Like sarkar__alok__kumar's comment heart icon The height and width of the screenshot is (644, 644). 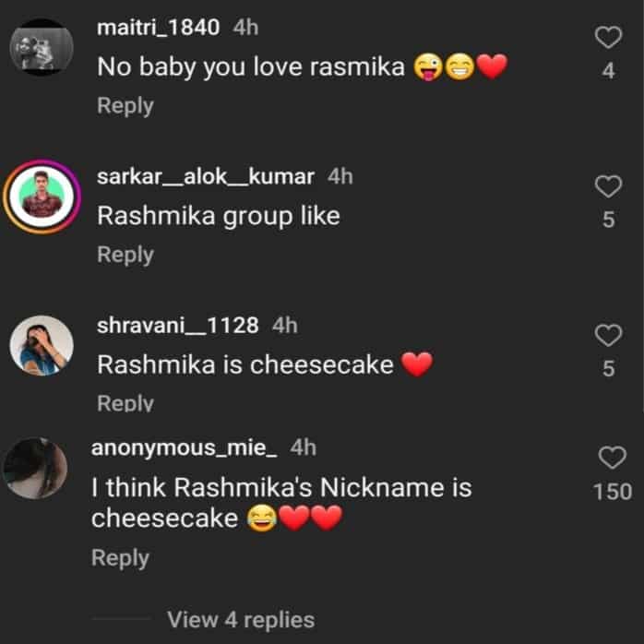608,186
